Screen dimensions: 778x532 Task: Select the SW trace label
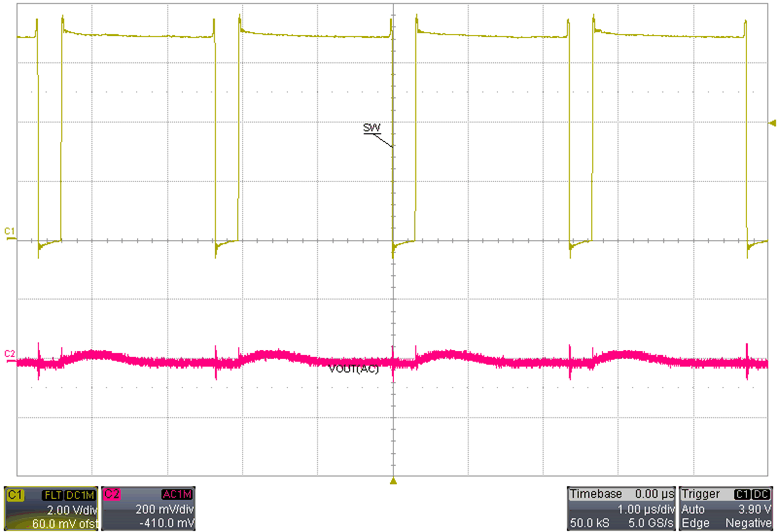click(x=372, y=128)
